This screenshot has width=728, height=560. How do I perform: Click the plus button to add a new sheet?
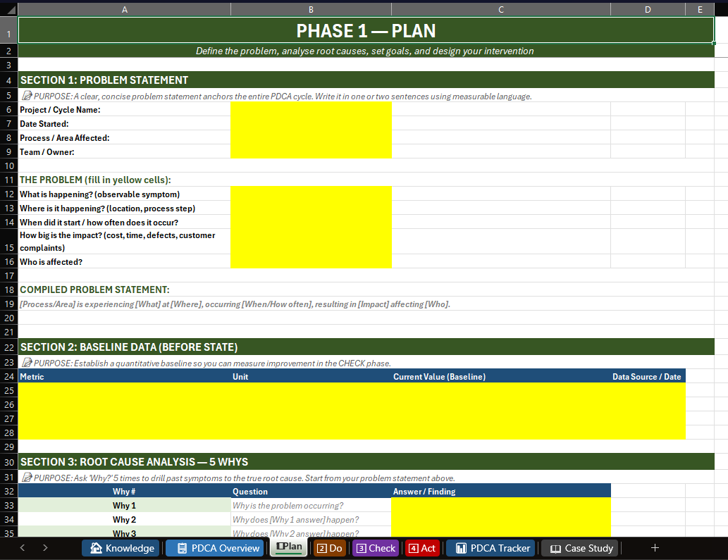[x=655, y=548]
